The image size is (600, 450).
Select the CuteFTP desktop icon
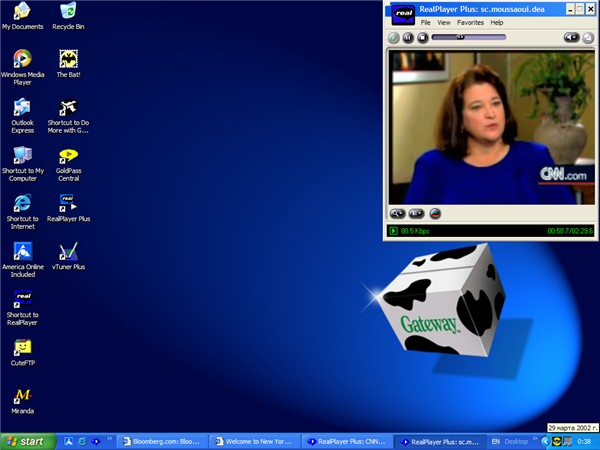(x=23, y=352)
